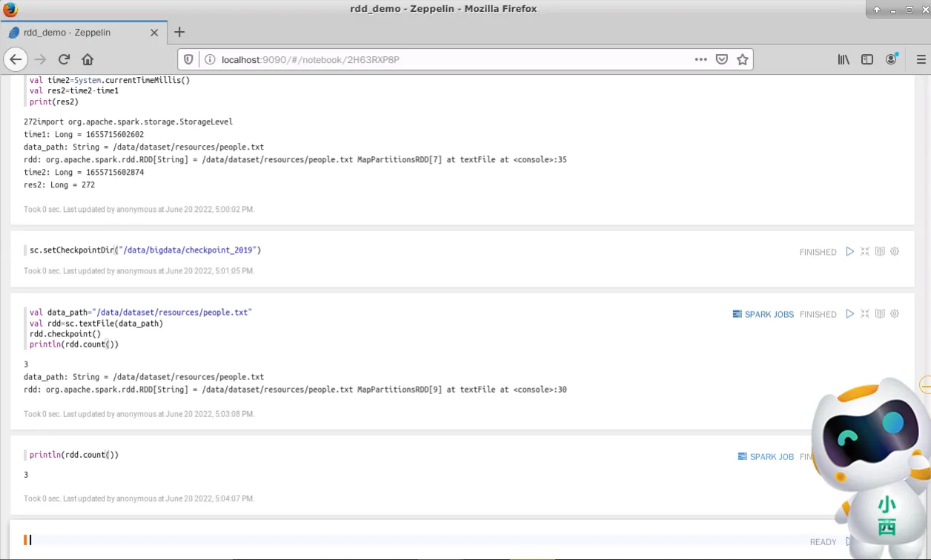Toggle editor visibility of rdd.checkpoint() paragraph
This screenshot has width=931, height=560.
pyautogui.click(x=865, y=314)
